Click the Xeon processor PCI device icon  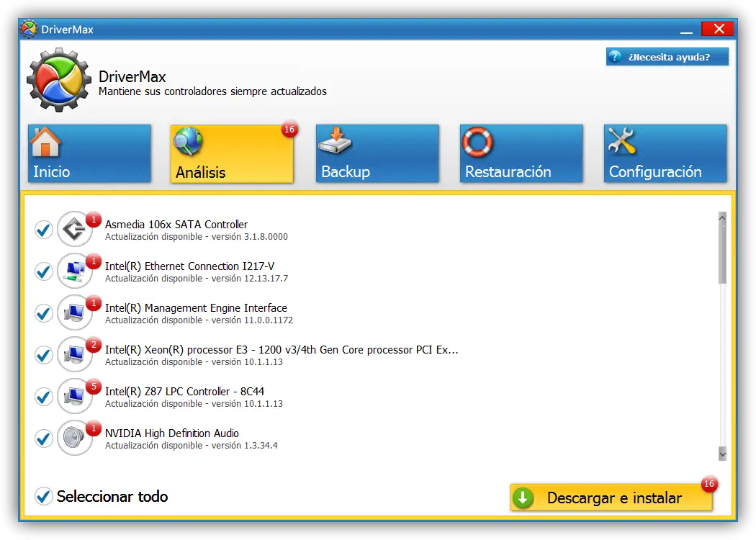(x=75, y=354)
